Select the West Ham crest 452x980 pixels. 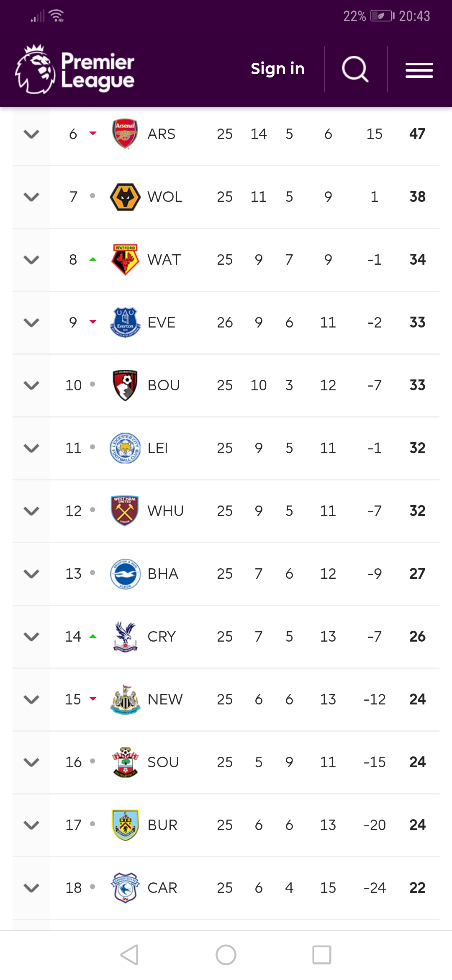click(125, 511)
